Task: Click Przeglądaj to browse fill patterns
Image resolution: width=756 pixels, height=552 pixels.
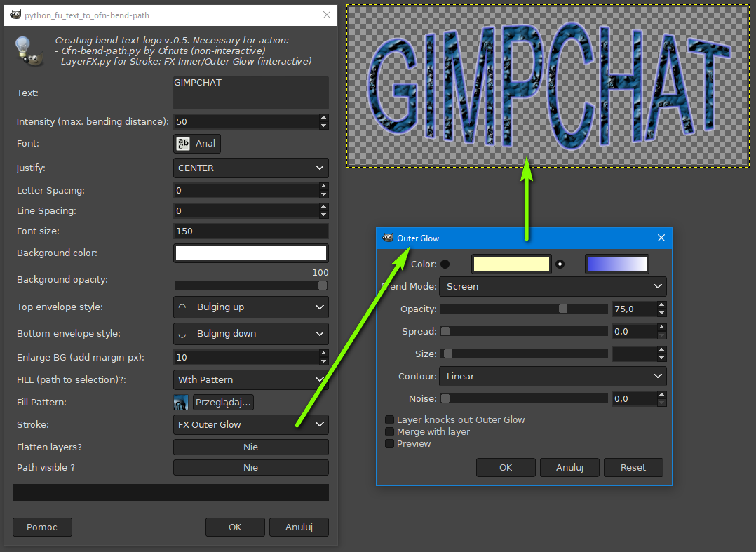Action: [223, 402]
